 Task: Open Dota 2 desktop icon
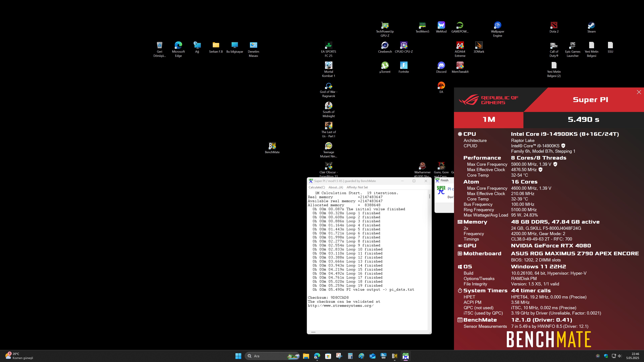pyautogui.click(x=554, y=27)
